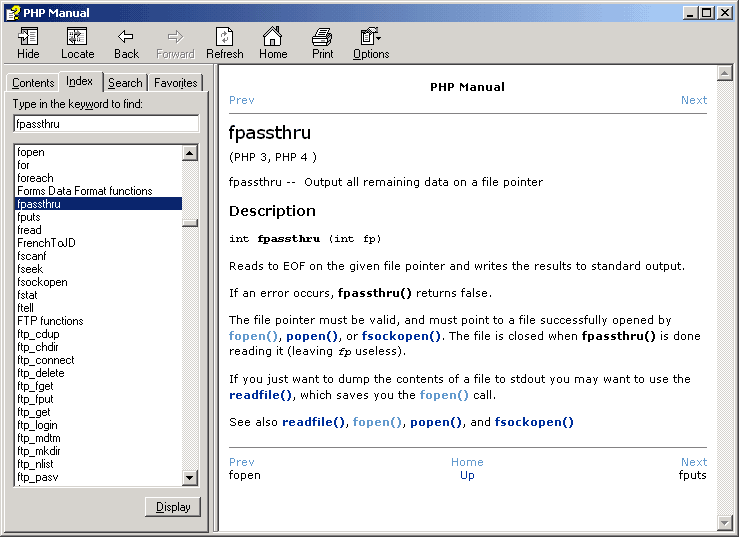
Task: Select ftp_connect in the index list
Action: pos(46,360)
